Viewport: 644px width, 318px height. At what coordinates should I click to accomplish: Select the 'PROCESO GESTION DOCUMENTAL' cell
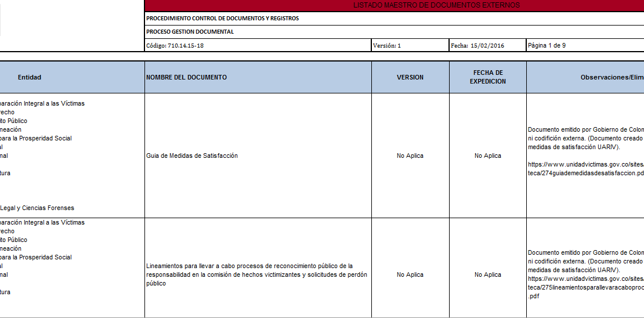point(395,32)
